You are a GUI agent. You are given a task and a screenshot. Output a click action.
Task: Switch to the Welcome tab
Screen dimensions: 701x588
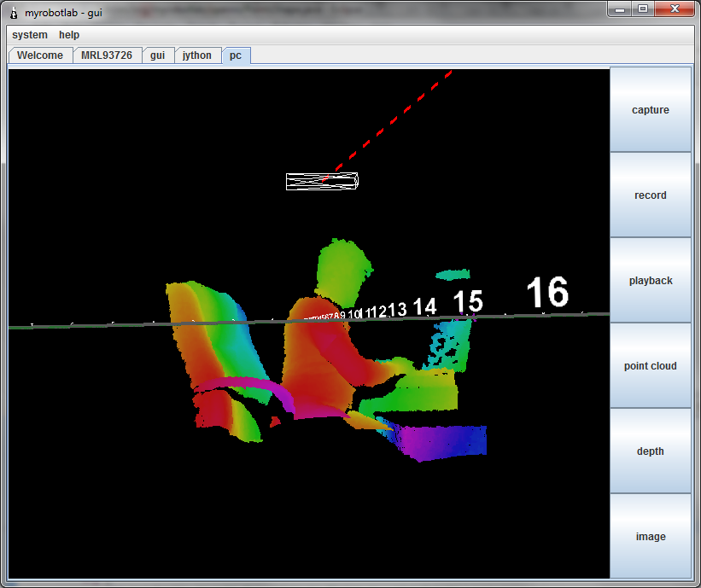click(x=40, y=55)
